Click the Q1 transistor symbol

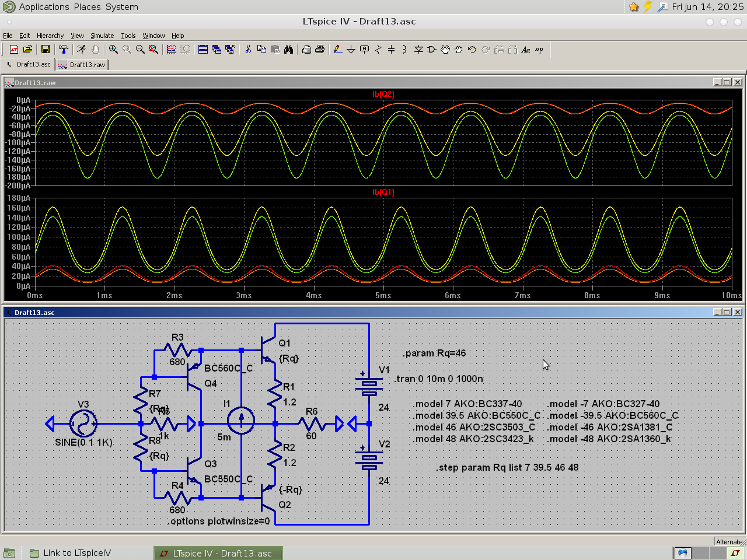point(267,350)
